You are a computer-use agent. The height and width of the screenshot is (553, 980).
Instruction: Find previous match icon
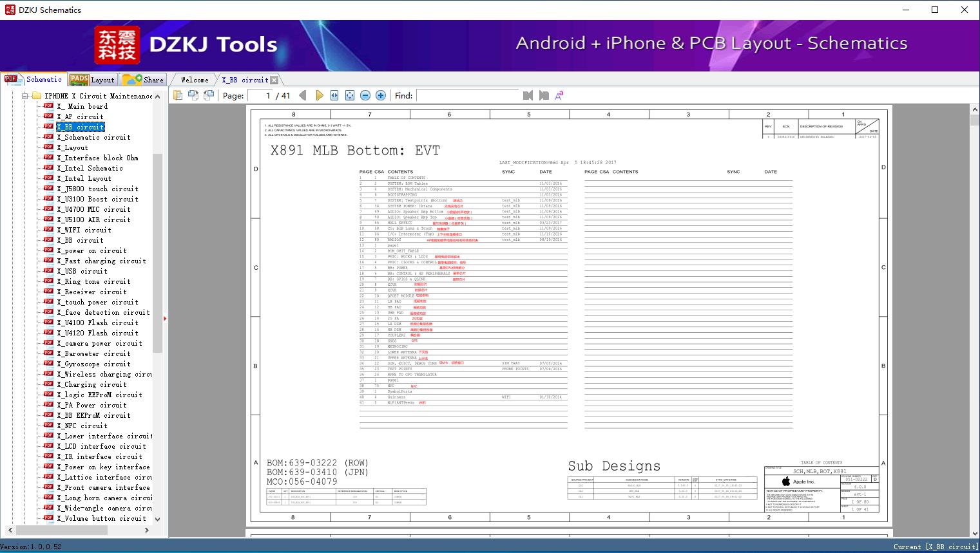click(528, 95)
